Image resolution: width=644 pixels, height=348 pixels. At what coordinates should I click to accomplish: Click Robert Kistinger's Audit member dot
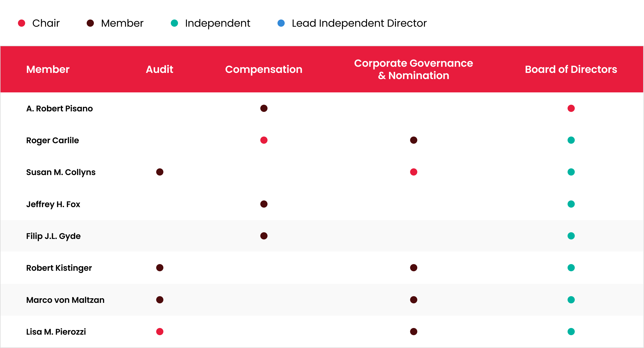(160, 268)
